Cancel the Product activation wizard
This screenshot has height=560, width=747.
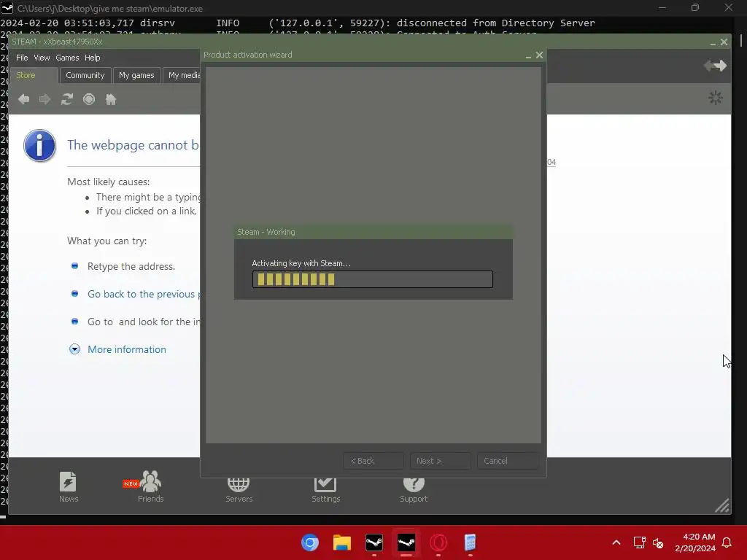[508, 461]
